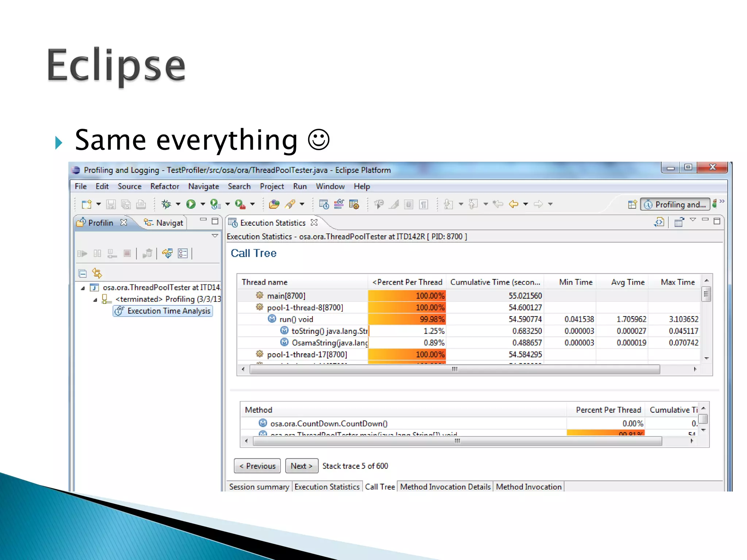This screenshot has height=560, width=747.
Task: Click the Search flashlight icon
Action: tap(290, 204)
